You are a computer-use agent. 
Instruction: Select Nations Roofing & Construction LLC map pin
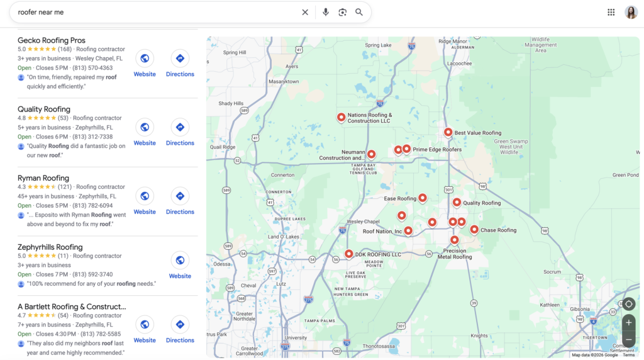click(x=341, y=118)
